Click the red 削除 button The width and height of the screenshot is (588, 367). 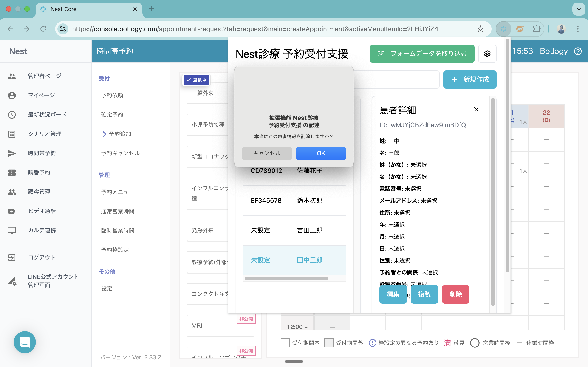tap(455, 294)
